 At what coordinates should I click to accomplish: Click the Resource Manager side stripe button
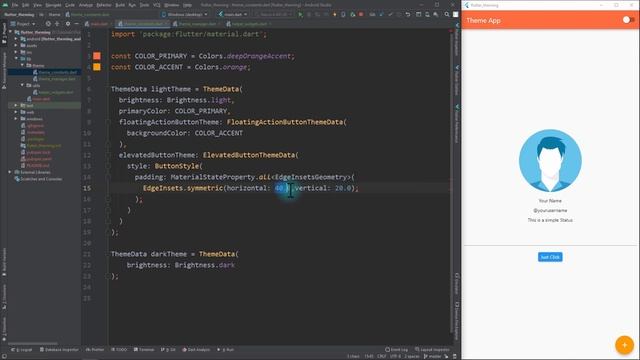4,70
